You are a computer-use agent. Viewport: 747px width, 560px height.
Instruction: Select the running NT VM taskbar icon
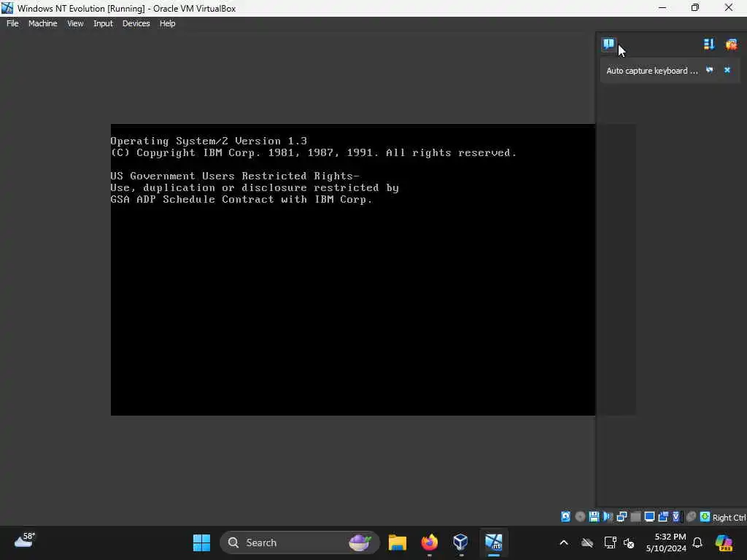point(494,542)
